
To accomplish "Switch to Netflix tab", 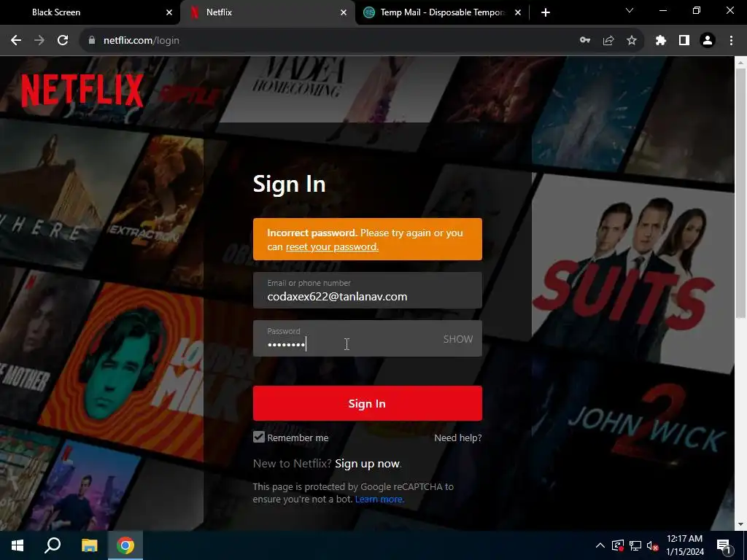I will click(268, 12).
